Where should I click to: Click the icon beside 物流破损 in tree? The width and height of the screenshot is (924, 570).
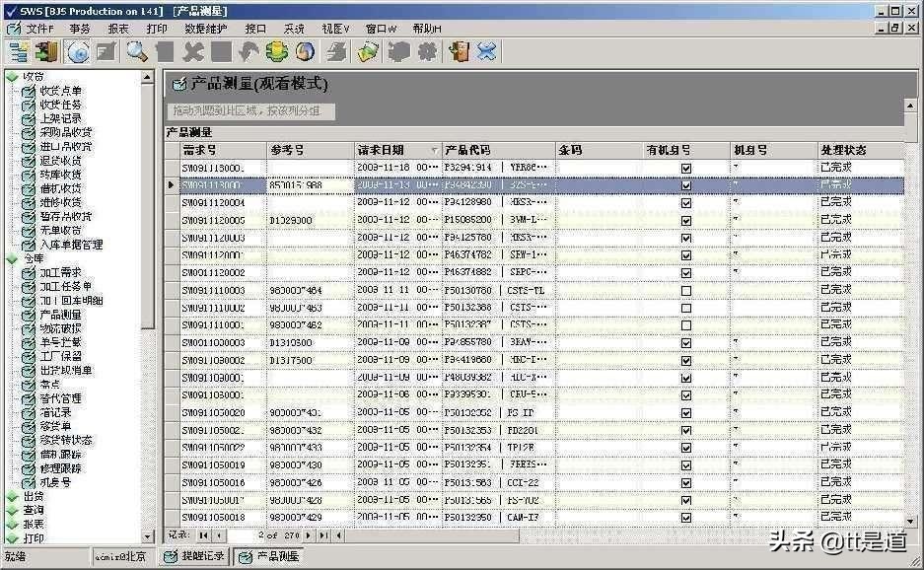[x=29, y=329]
